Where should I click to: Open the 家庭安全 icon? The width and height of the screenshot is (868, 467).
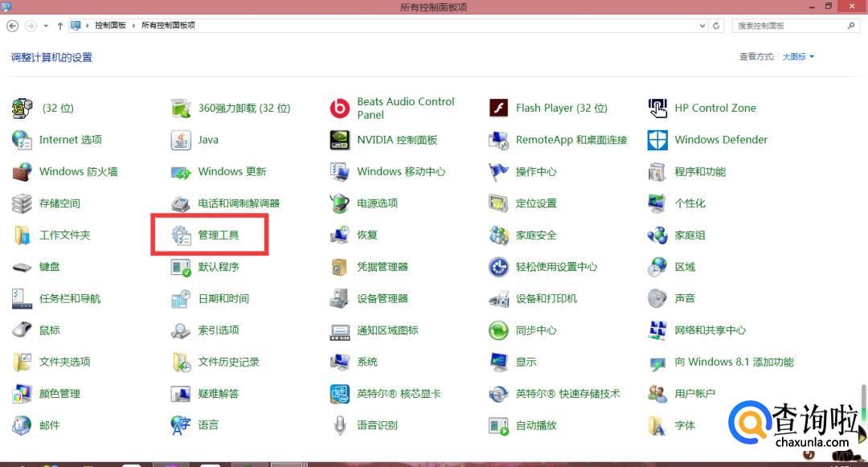click(498, 236)
